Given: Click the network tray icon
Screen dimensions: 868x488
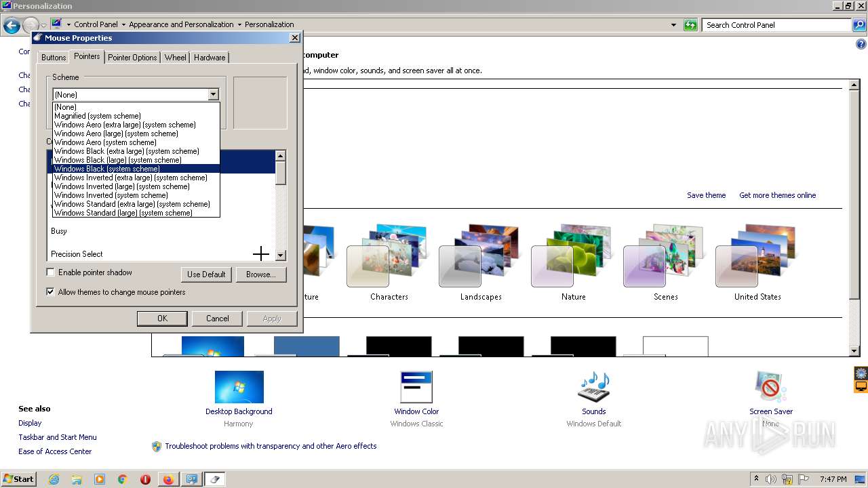Looking at the screenshot, I should click(787, 479).
